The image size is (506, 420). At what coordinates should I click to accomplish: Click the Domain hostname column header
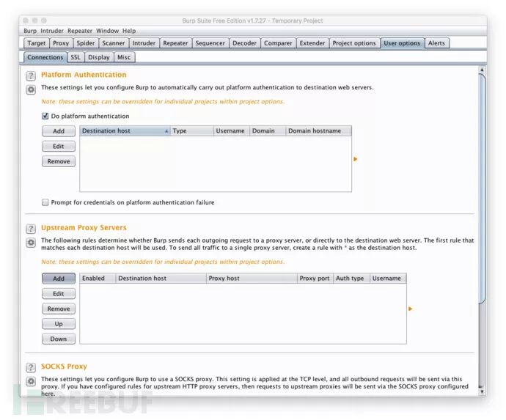tap(318, 130)
